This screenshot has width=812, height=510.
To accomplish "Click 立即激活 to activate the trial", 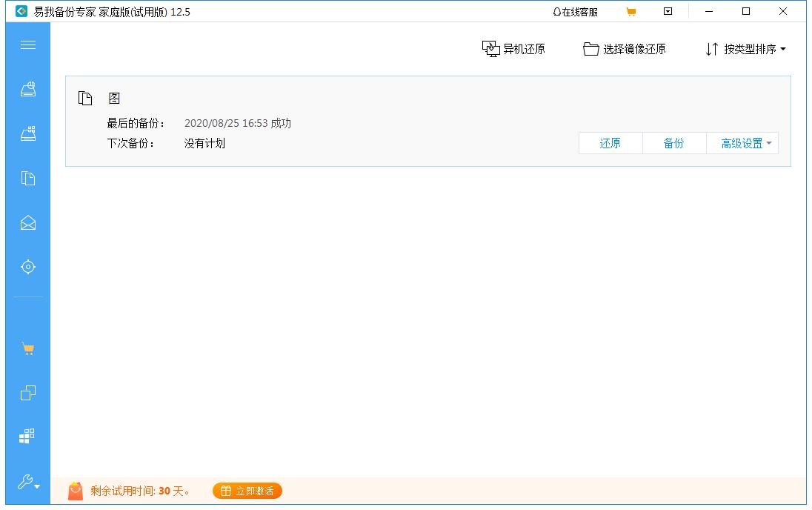I will coord(247,491).
